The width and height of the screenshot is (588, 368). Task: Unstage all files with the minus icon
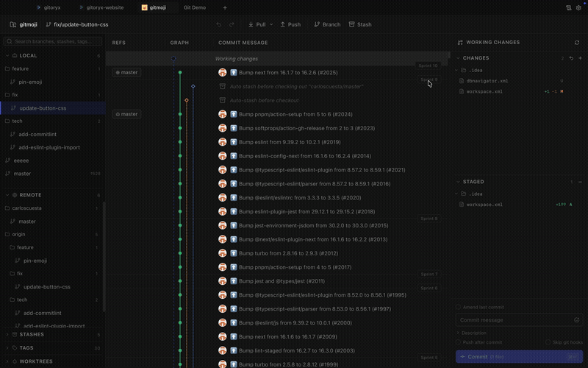coord(580,182)
